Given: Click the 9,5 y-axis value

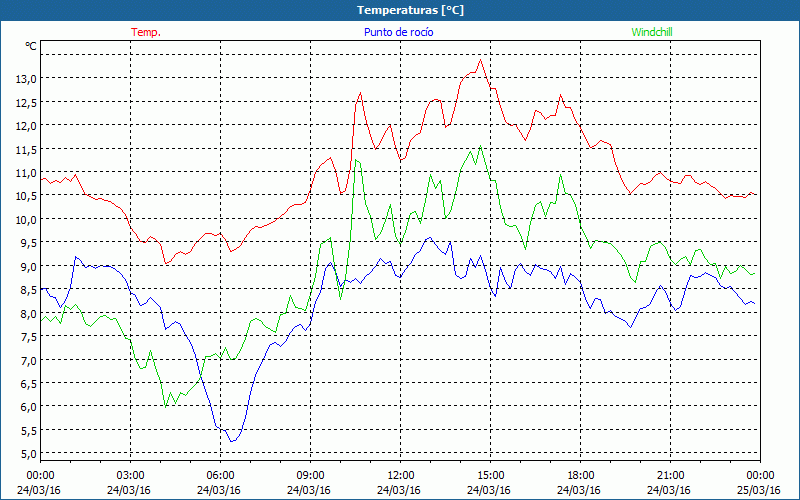Looking at the screenshot, I should (30, 243).
